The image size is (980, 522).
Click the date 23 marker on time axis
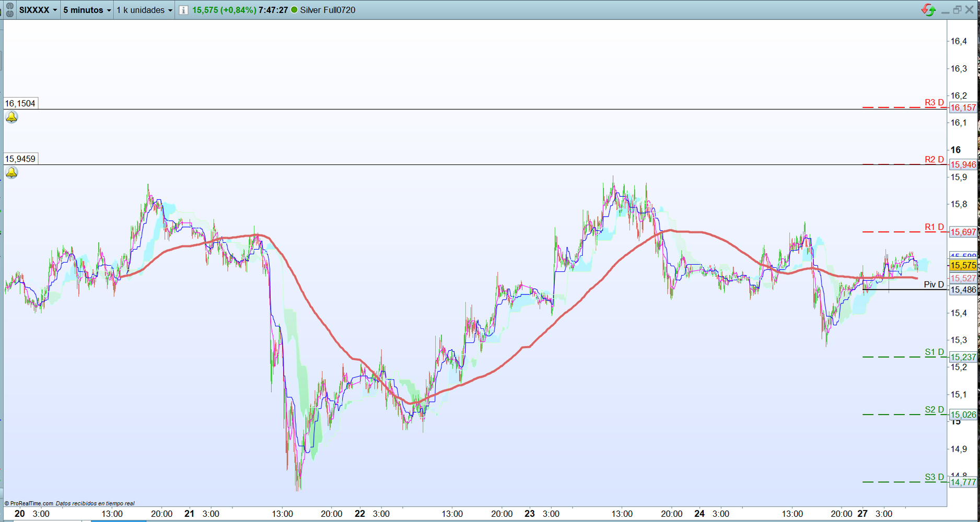coord(529,514)
